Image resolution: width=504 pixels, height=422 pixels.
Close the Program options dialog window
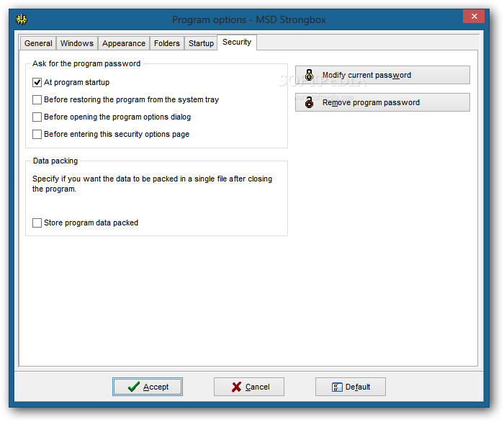coord(474,17)
